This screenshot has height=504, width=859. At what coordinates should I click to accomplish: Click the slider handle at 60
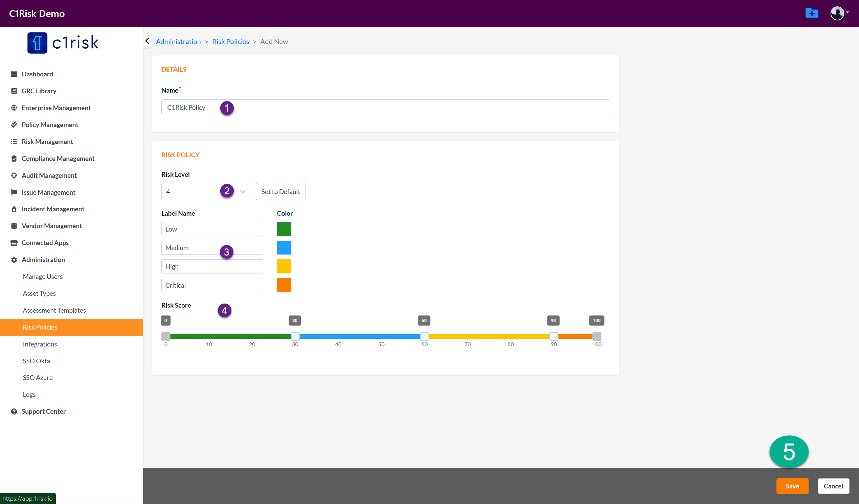[424, 336]
